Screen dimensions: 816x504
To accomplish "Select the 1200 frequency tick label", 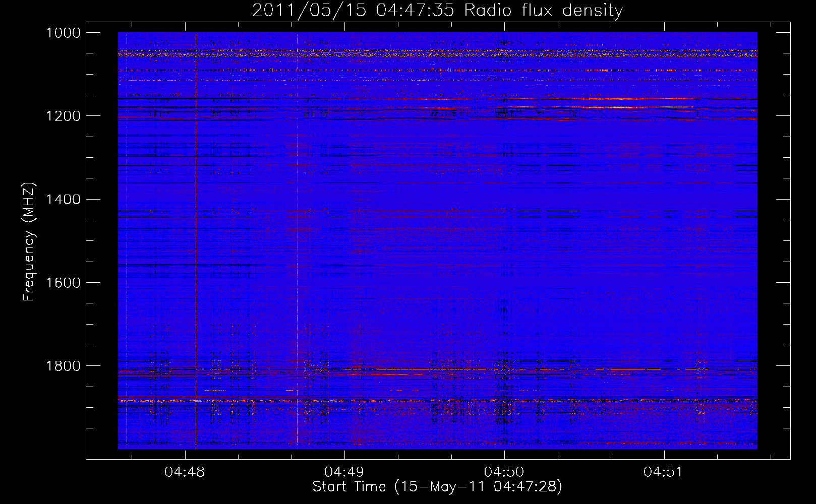I will pyautogui.click(x=64, y=116).
